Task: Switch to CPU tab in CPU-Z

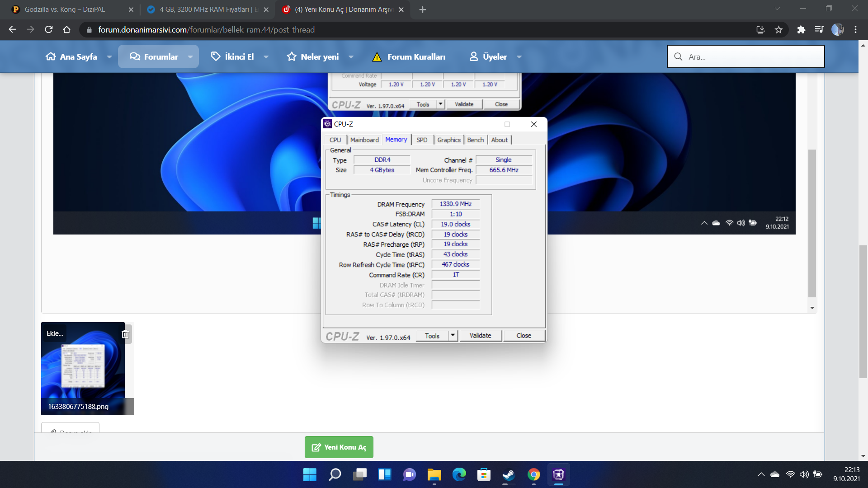Action: [335, 140]
